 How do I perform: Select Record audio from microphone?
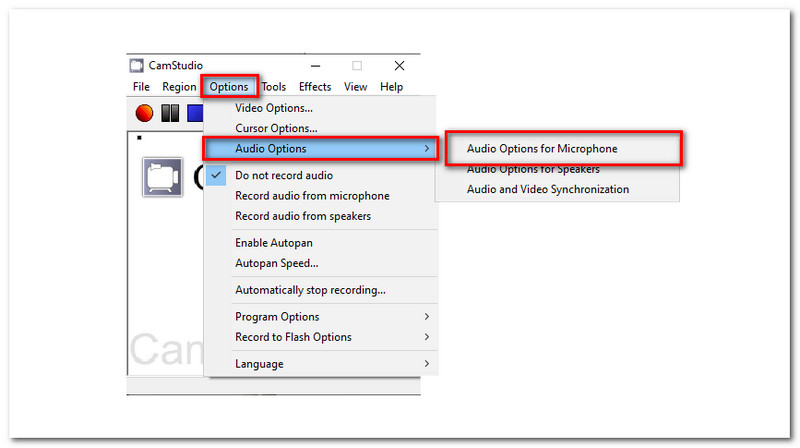tap(320, 196)
